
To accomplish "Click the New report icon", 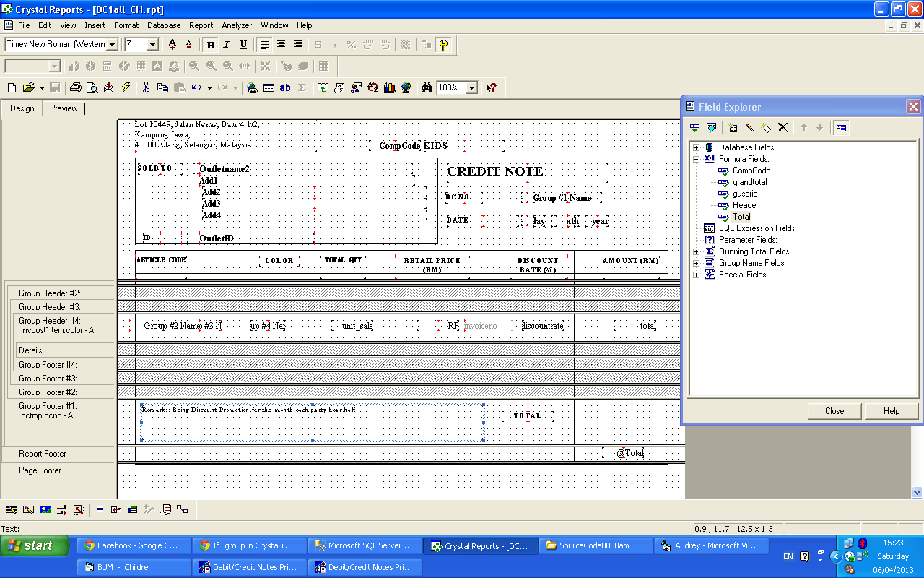I will pos(12,87).
